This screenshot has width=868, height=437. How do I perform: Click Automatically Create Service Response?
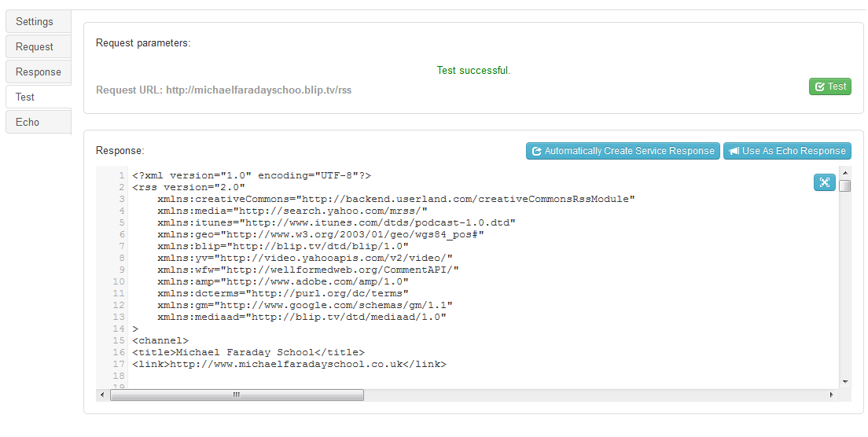click(622, 151)
